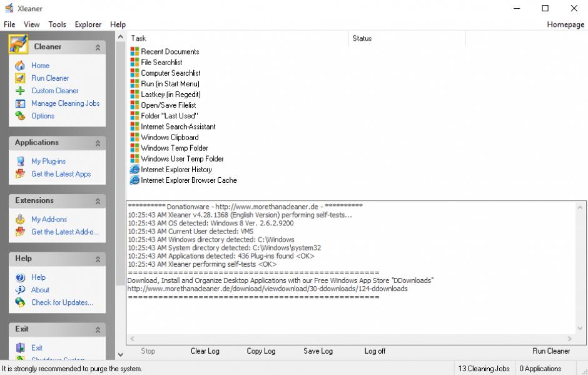Click the log vertical scrollbar down arrow

[580, 329]
